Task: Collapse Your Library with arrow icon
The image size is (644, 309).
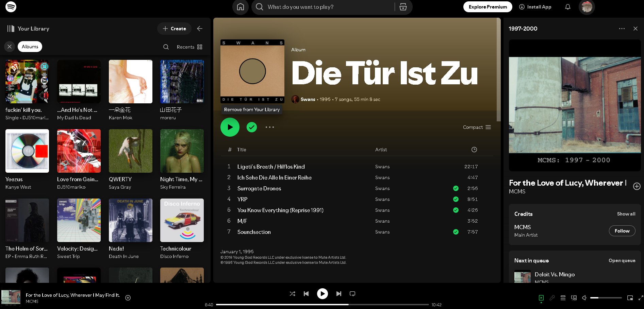Action: [x=200, y=29]
